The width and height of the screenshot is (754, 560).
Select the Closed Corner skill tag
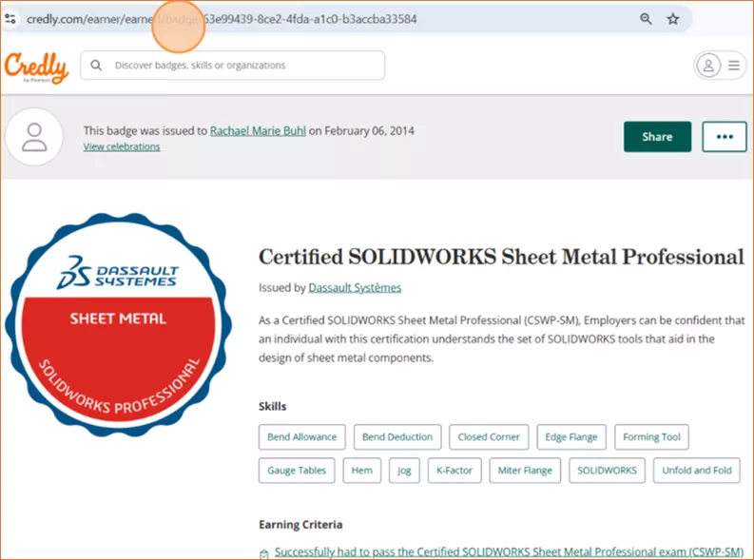point(489,437)
